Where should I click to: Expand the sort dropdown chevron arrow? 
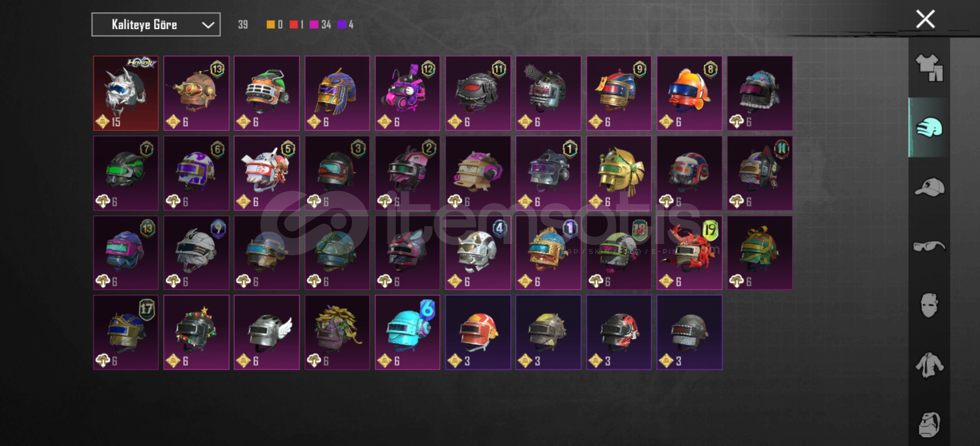208,25
